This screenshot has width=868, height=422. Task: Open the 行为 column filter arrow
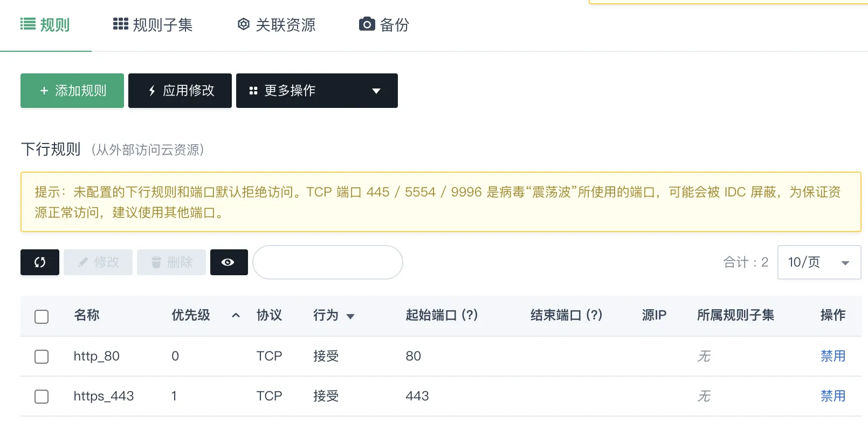(350, 316)
